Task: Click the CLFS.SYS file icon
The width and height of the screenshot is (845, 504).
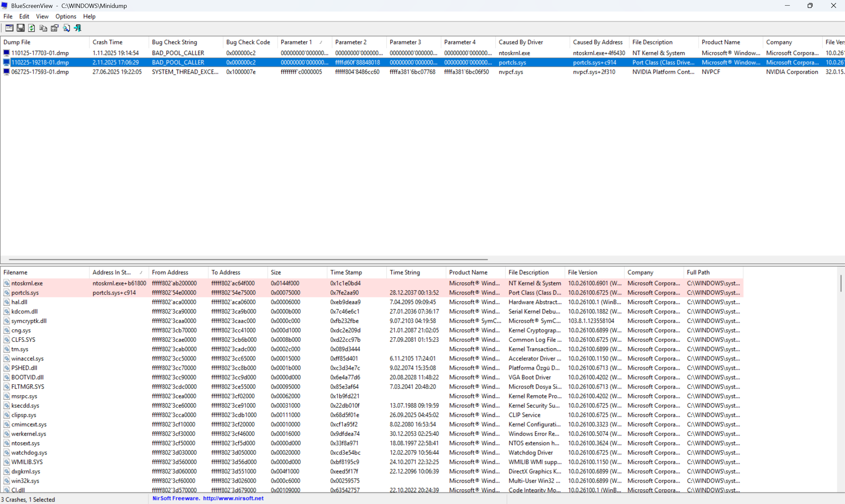Action: pyautogui.click(x=7, y=340)
